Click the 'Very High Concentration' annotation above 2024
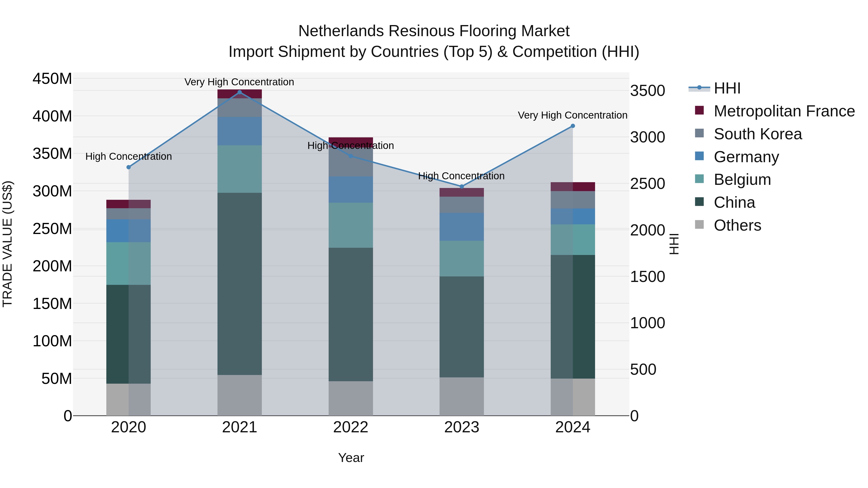Screen dimensions: 868x488 (572, 115)
